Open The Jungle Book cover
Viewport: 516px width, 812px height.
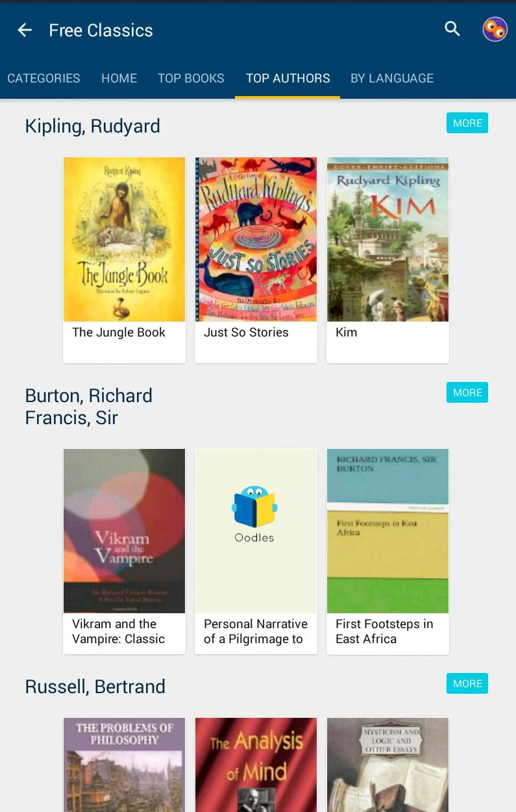pyautogui.click(x=124, y=239)
